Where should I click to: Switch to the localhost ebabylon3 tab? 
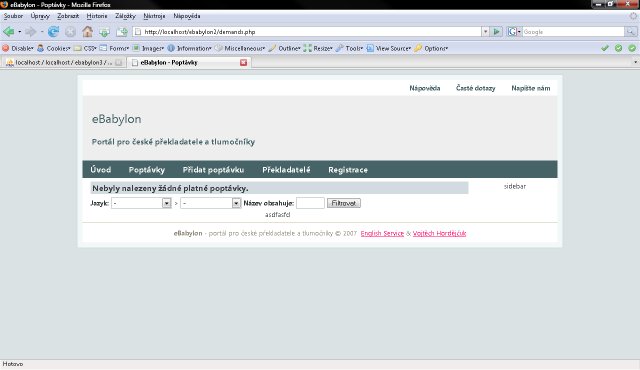pos(64,62)
